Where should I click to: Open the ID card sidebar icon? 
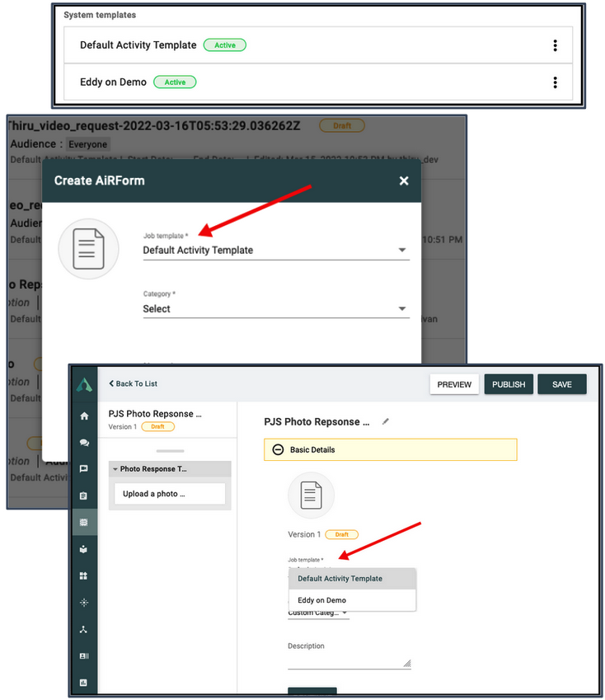[83, 655]
